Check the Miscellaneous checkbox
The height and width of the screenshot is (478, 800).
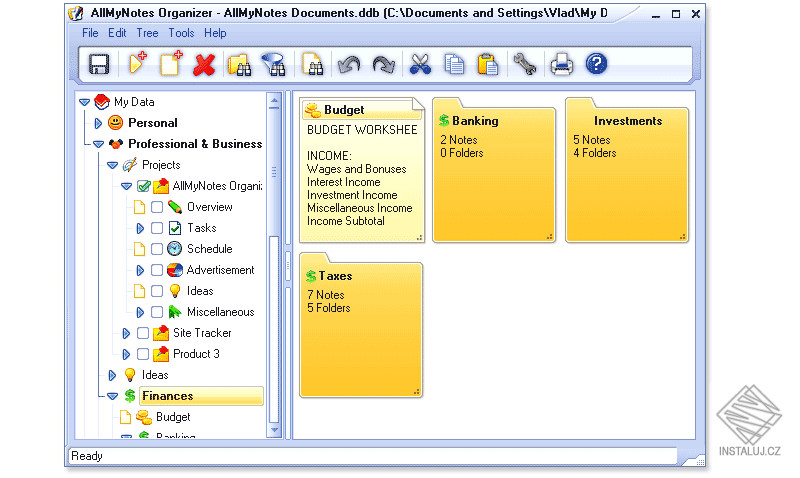point(157,312)
